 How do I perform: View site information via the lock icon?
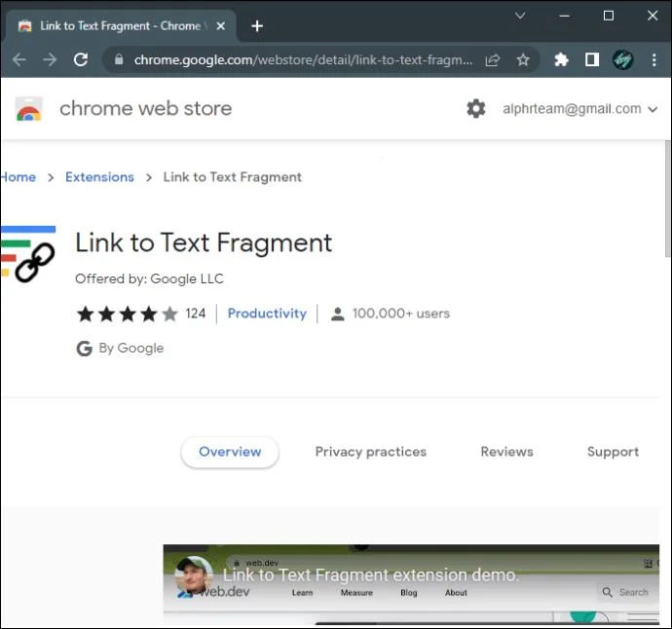pos(119,59)
